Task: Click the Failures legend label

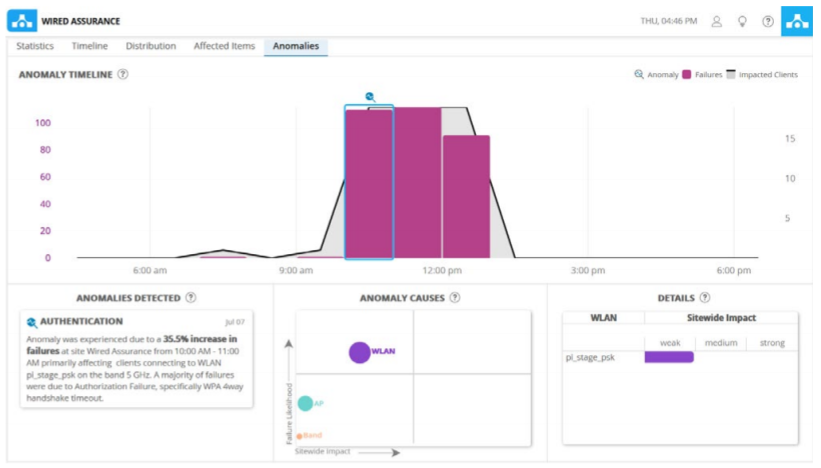Action: (x=708, y=75)
